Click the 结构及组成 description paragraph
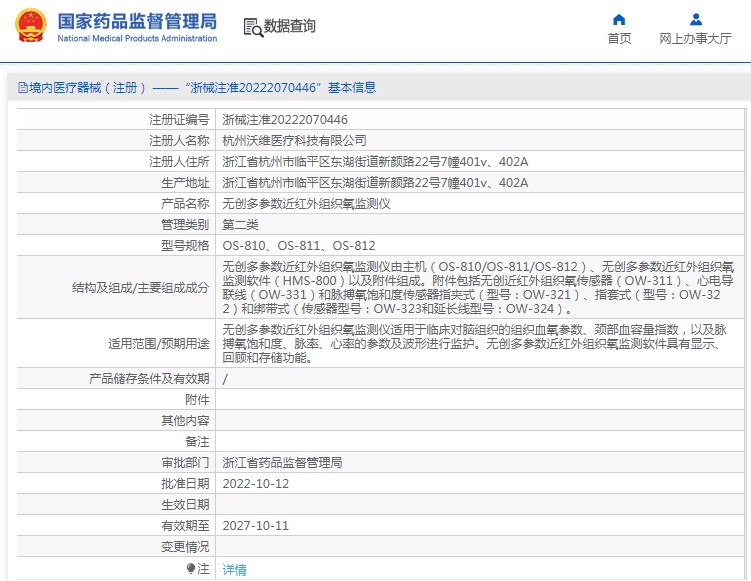Image resolution: width=751 pixels, height=581 pixels. pos(478,287)
